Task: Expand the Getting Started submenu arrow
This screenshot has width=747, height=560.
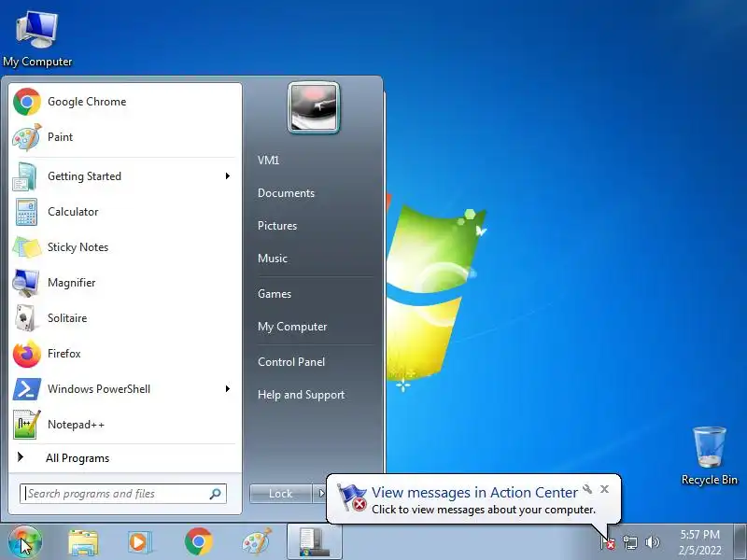Action: click(x=228, y=176)
